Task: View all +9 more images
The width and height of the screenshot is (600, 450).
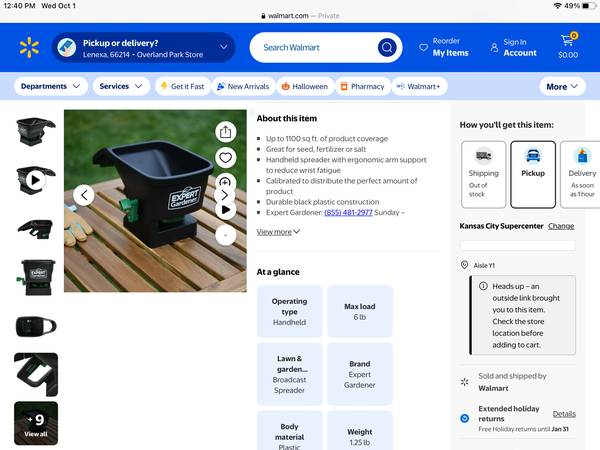Action: coord(36,423)
